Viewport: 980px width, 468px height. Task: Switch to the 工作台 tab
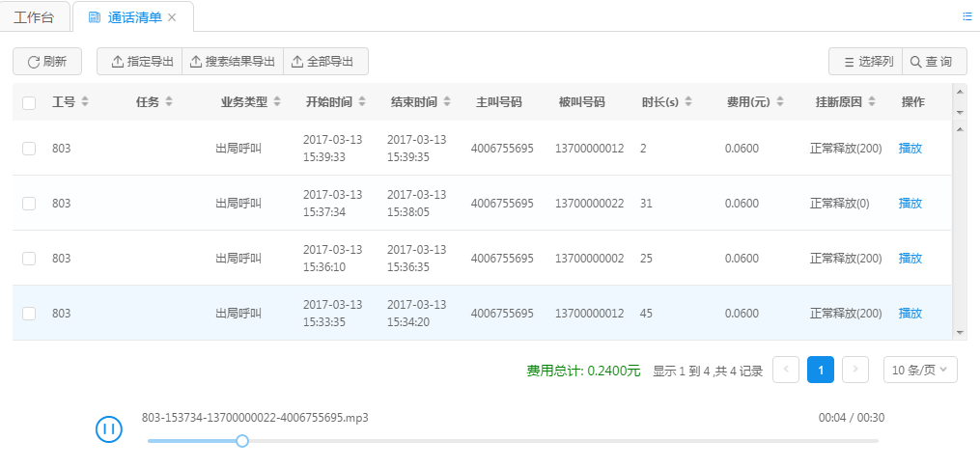(36, 17)
